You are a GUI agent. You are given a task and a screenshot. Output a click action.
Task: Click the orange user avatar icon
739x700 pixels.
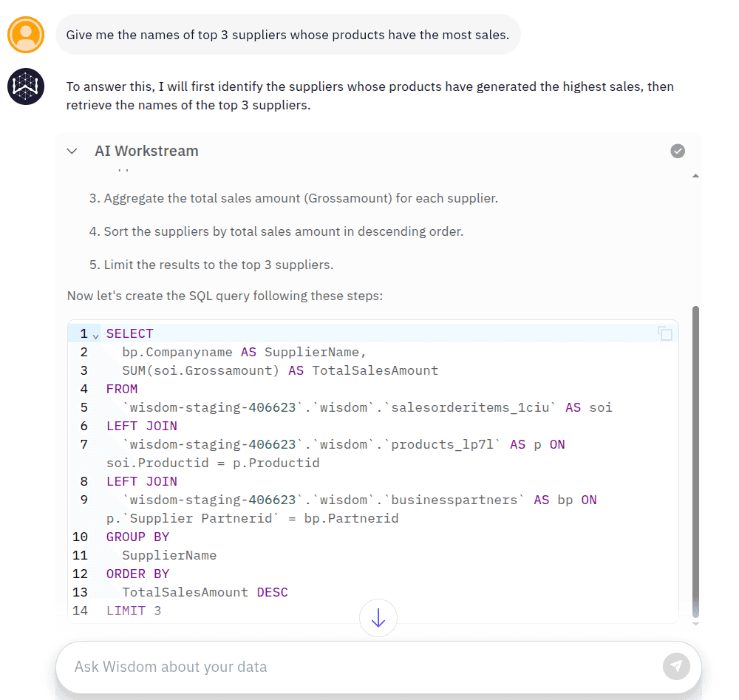pos(26,35)
